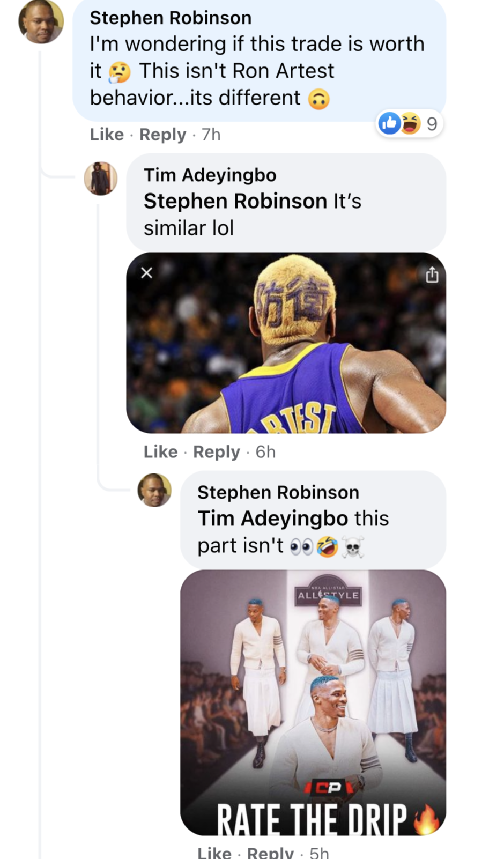Open Stephen Robinson's top profile picture
Image resolution: width=504 pixels, height=859 pixels.
(x=41, y=21)
